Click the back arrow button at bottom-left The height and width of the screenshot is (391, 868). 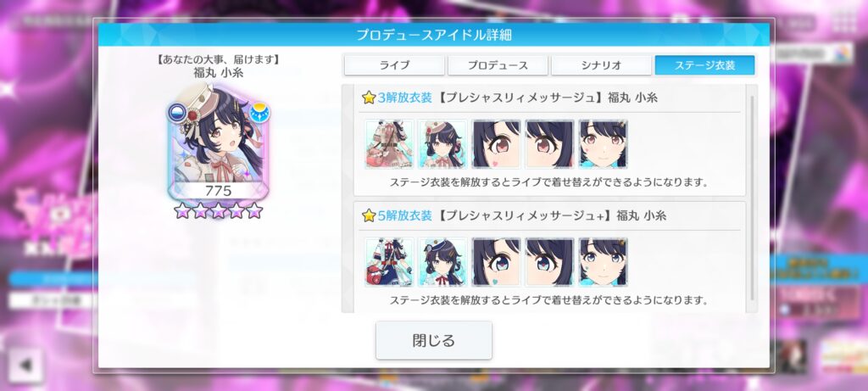coord(25,365)
